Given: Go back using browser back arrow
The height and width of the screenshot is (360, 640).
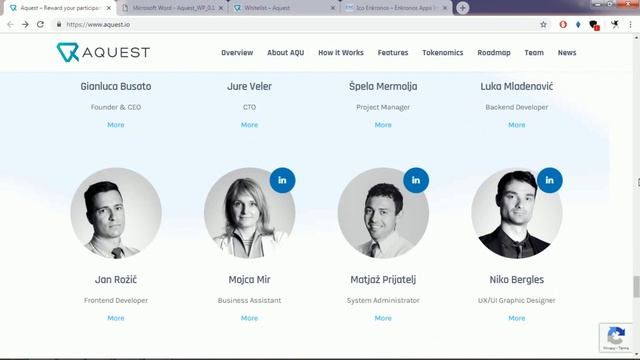Looking at the screenshot, I should coord(10,24).
